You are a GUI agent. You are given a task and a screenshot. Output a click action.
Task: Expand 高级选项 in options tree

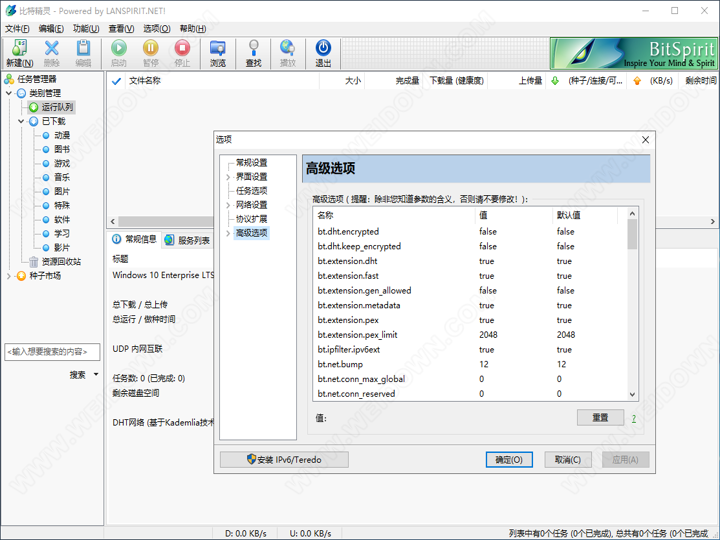click(228, 233)
